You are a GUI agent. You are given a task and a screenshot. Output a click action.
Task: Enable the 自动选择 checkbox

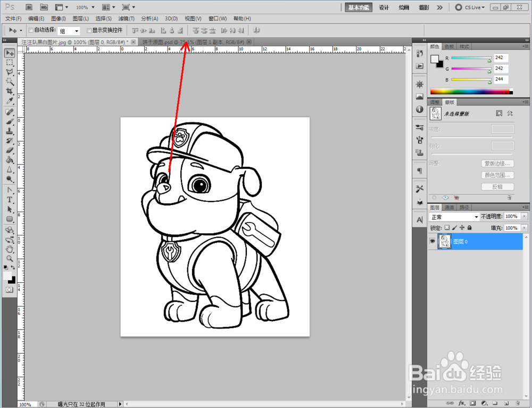(x=31, y=30)
